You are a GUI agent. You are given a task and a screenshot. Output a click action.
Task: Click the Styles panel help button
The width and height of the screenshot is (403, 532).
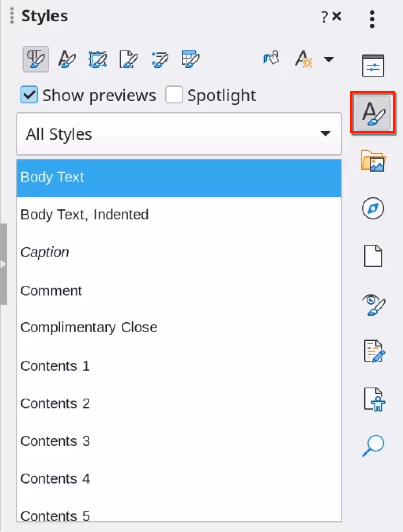[324, 17]
